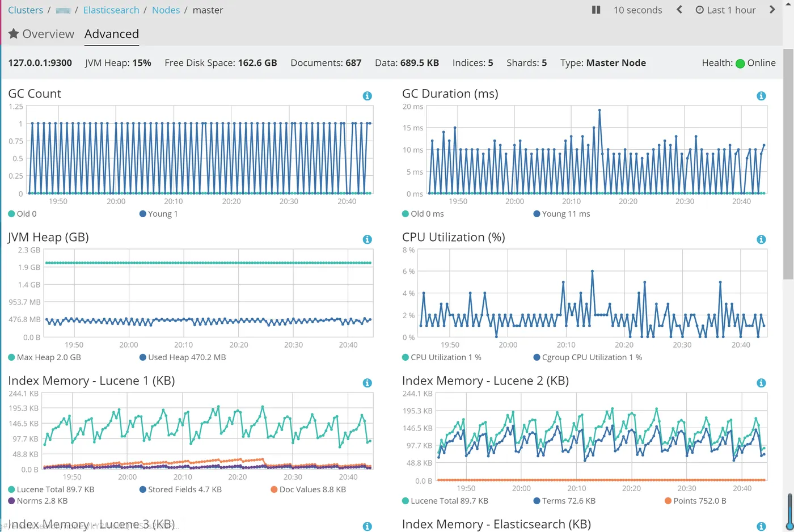Click the JVM Heap (GB) chart title
The height and width of the screenshot is (532, 794).
click(x=48, y=237)
